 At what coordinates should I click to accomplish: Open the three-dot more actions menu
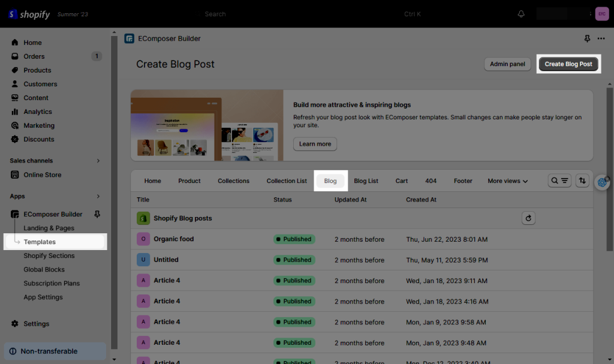(601, 38)
